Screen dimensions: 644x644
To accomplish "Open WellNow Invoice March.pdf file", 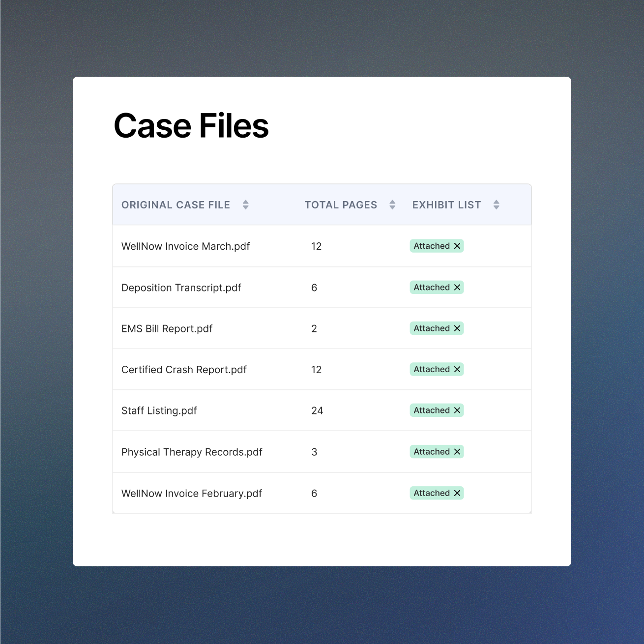I will pyautogui.click(x=185, y=246).
